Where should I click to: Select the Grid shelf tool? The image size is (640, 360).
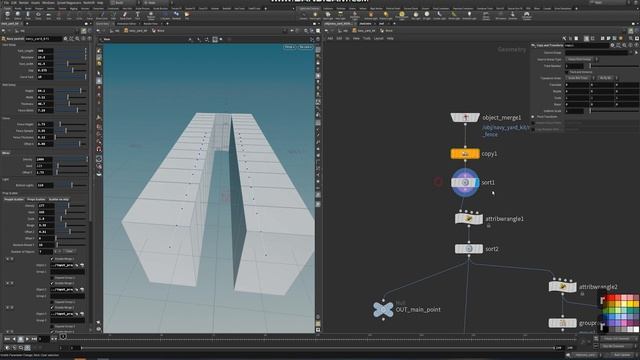point(48,15)
